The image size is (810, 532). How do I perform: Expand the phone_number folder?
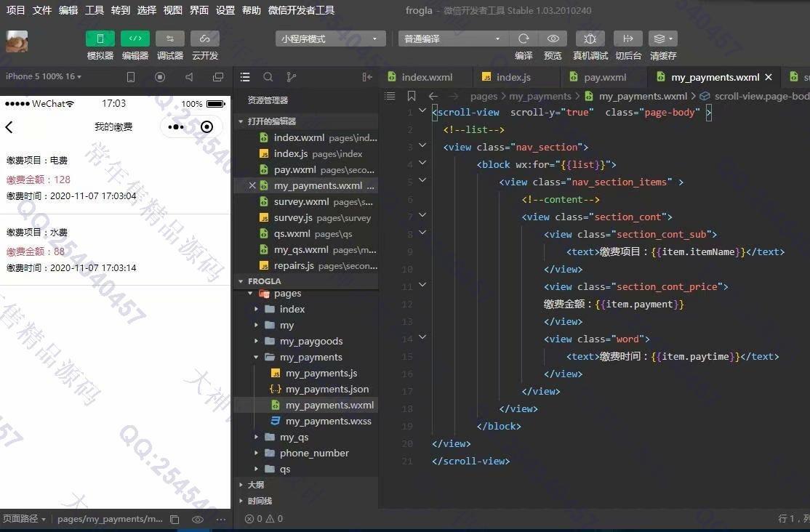256,453
